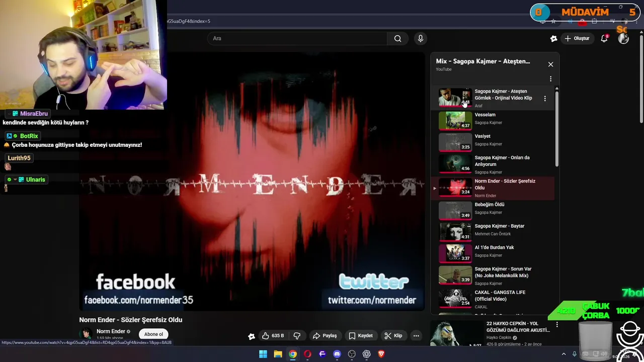Start voice search with the microphone icon
Viewport: 644px width, 362px height.
[x=421, y=39]
